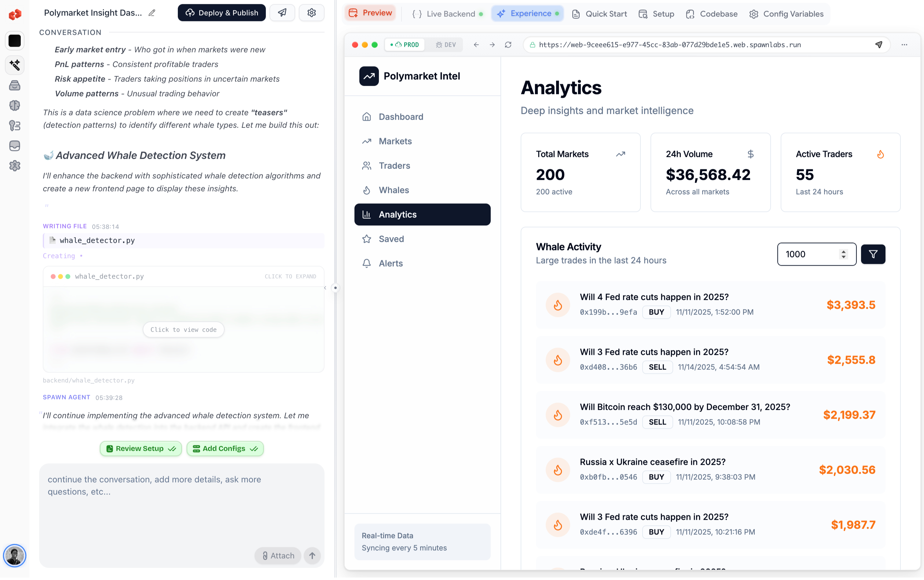
Task: Open the browser three-dot overflow menu
Action: pyautogui.click(x=904, y=45)
